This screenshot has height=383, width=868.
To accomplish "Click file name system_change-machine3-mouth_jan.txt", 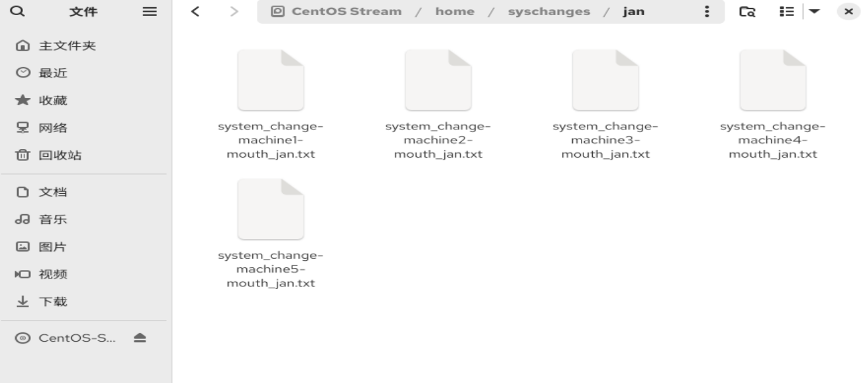I will tap(606, 141).
